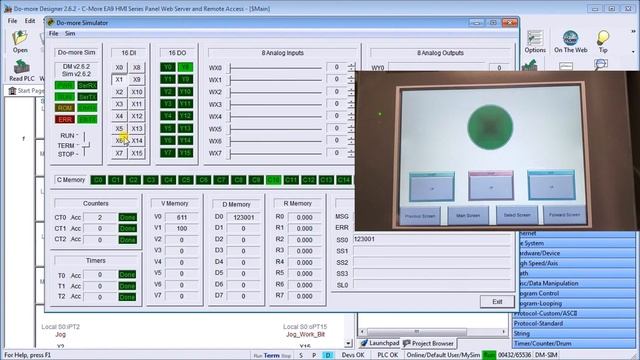This screenshot has width=640, height=360.
Task: Toggle digital input X0
Action: point(119,67)
